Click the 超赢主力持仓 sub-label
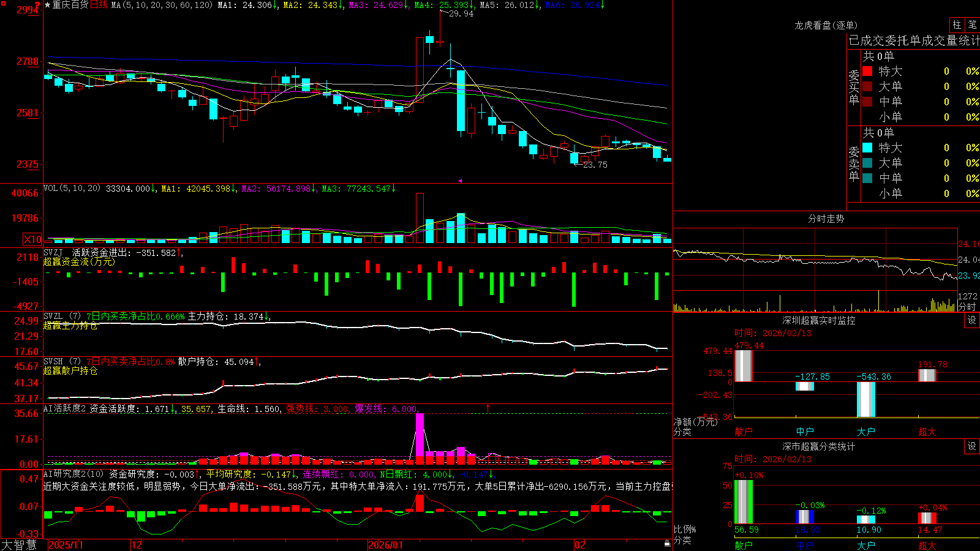980x551 pixels. [70, 325]
